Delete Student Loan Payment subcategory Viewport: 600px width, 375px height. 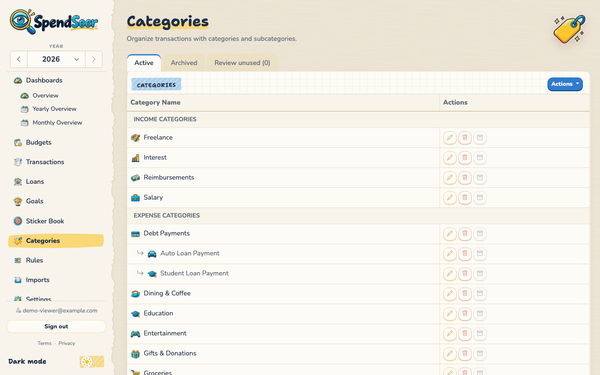(x=465, y=273)
